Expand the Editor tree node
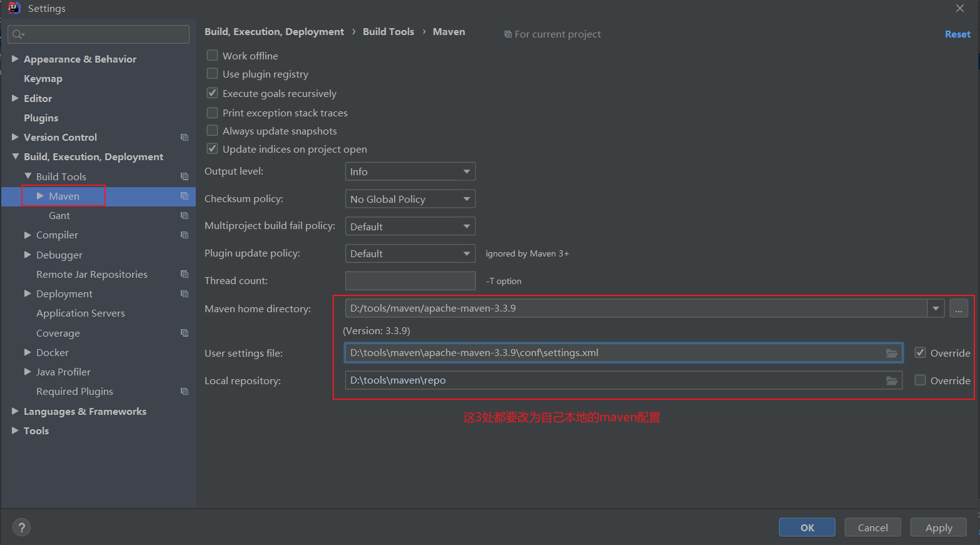This screenshot has width=980, height=545. click(x=15, y=98)
